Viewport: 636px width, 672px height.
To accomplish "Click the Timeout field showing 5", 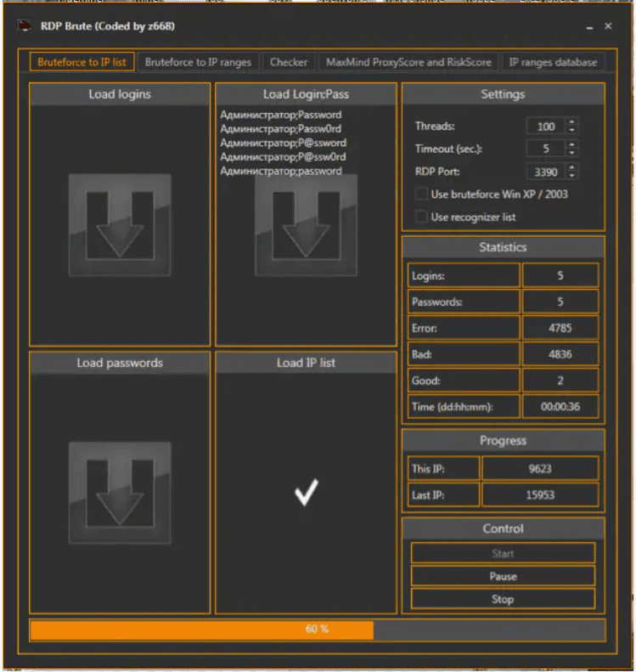I will (x=546, y=149).
